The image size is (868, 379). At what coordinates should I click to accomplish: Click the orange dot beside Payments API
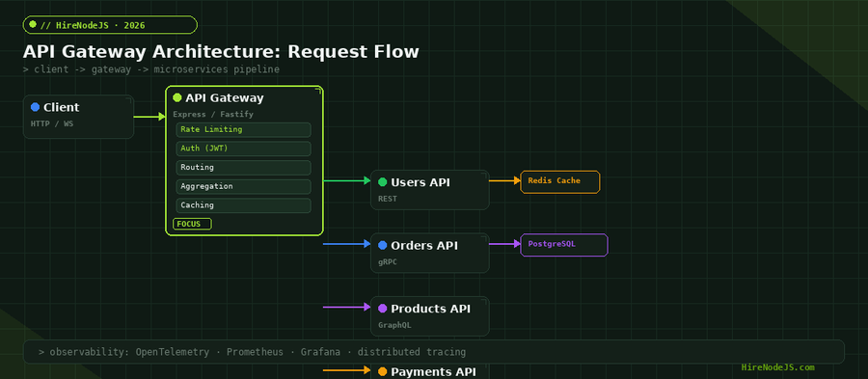coord(383,371)
